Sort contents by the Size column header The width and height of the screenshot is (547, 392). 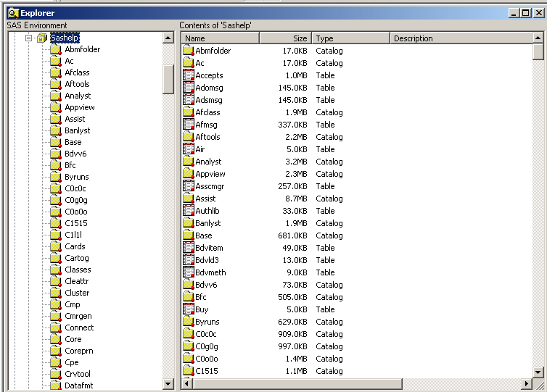(x=285, y=38)
